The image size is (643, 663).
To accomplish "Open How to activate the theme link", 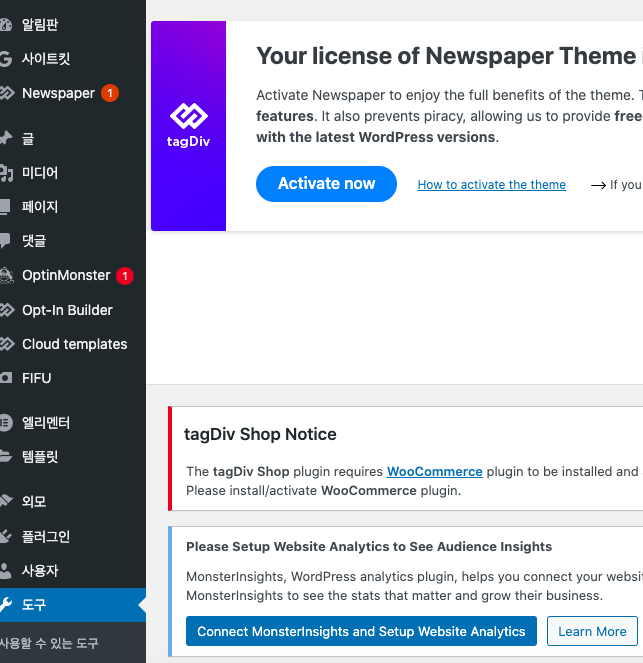I will point(492,185).
